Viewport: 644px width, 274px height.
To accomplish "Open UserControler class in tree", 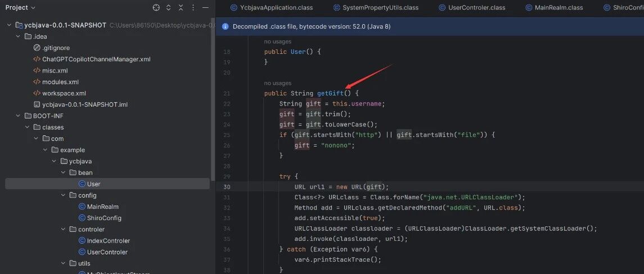I will [107, 252].
